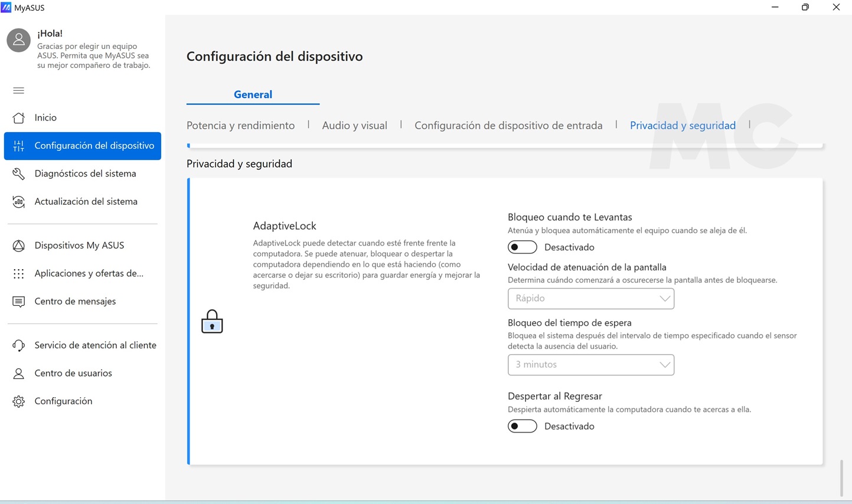This screenshot has height=504, width=852.
Task: Switch to the General tab
Action: coord(253,94)
